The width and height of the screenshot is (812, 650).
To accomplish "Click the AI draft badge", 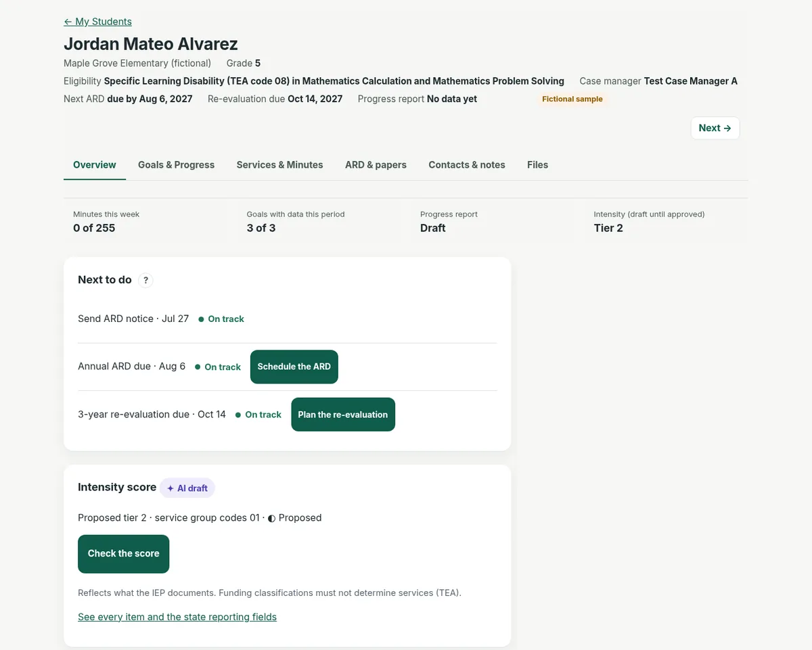I will click(x=187, y=488).
